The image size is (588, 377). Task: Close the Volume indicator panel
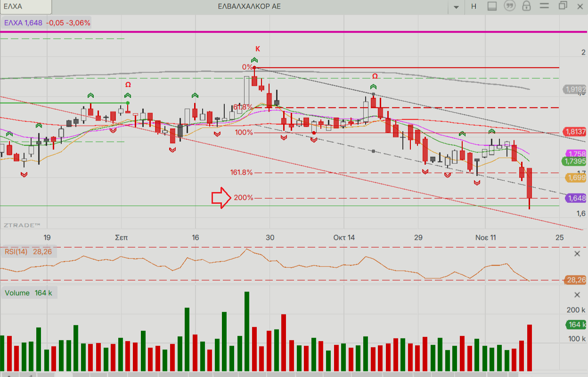pyautogui.click(x=577, y=295)
